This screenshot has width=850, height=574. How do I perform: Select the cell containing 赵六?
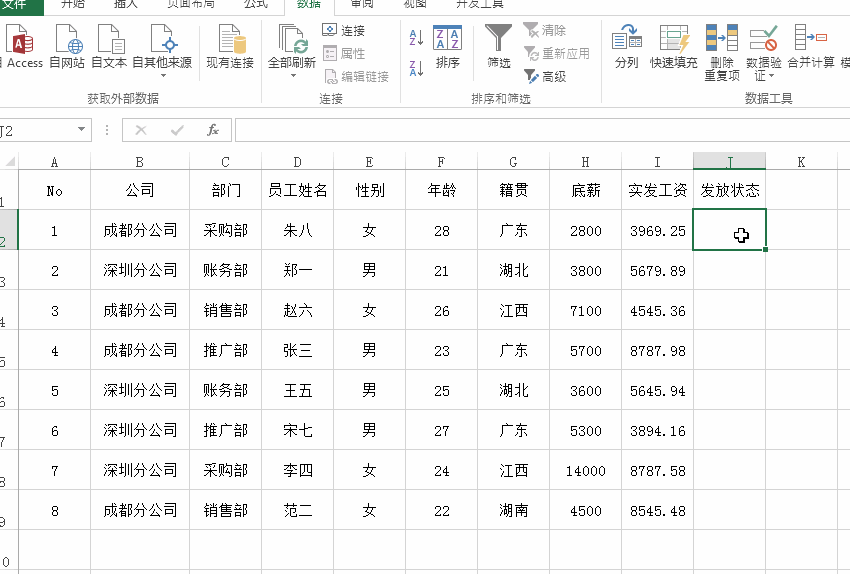pos(298,310)
